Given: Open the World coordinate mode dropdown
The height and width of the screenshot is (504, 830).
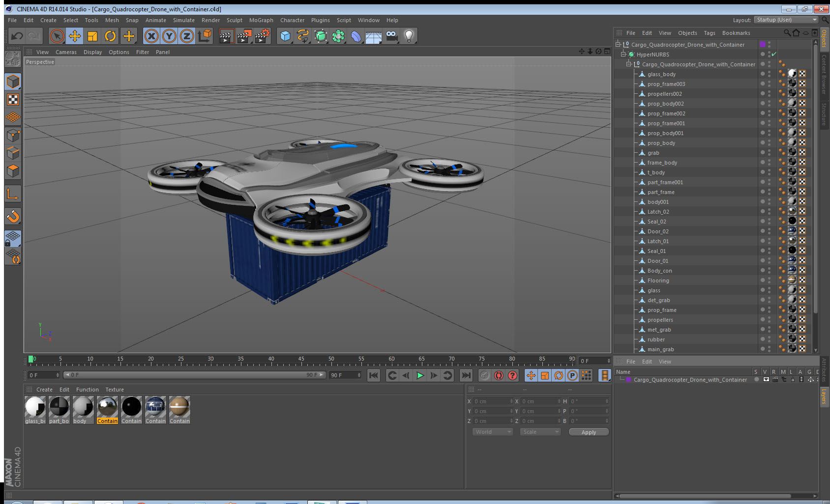Looking at the screenshot, I should [492, 432].
